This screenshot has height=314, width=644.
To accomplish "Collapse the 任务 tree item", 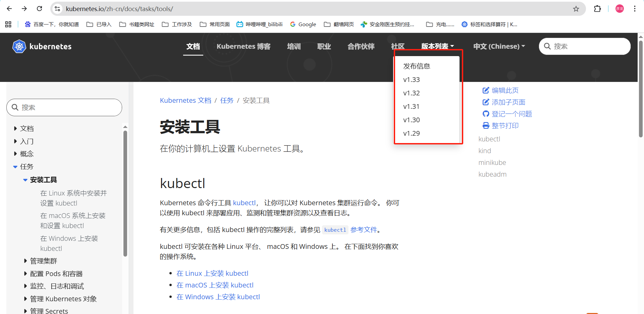I will coord(15,167).
